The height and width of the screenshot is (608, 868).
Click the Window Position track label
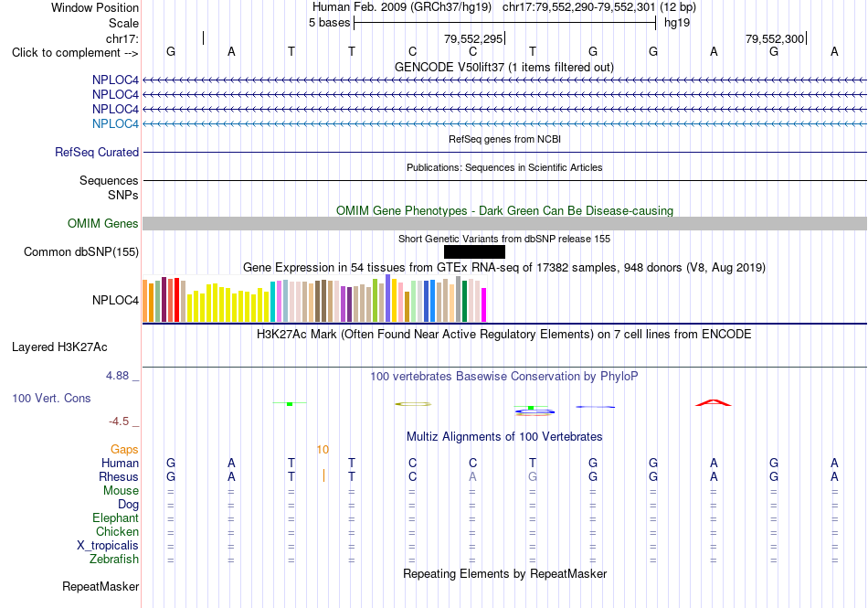pos(95,7)
